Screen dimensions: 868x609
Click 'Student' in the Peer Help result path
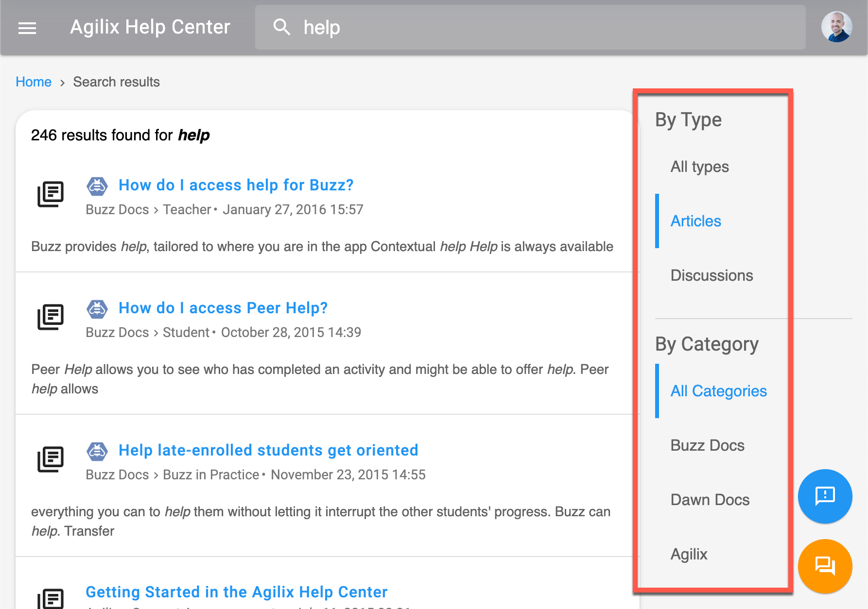coord(186,332)
